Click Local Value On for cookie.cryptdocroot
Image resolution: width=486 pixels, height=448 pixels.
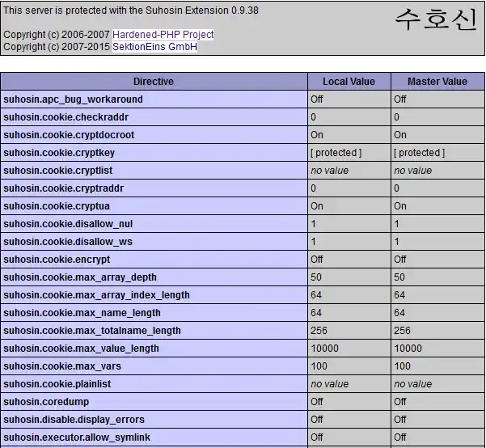(317, 135)
